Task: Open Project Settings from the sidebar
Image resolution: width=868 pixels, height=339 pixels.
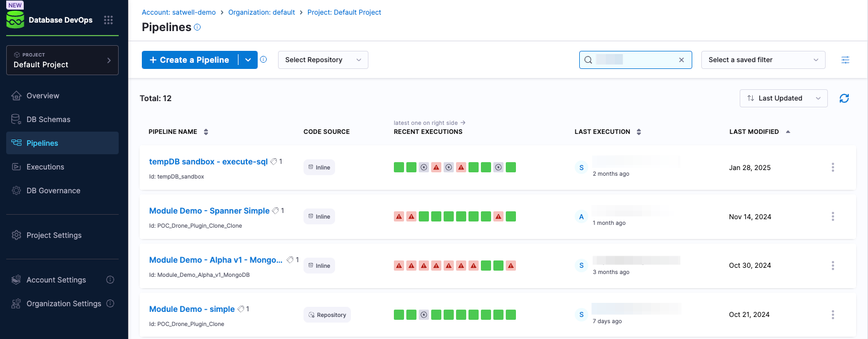Action: pos(54,235)
